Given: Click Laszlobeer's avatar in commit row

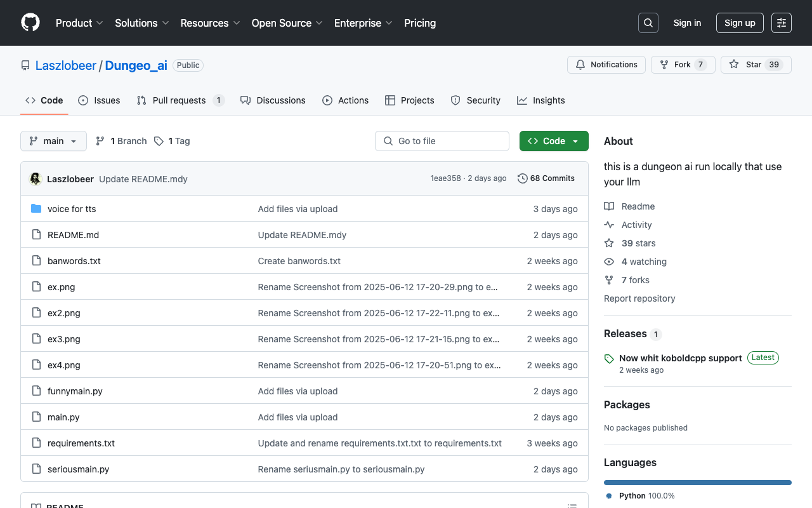Looking at the screenshot, I should point(36,179).
